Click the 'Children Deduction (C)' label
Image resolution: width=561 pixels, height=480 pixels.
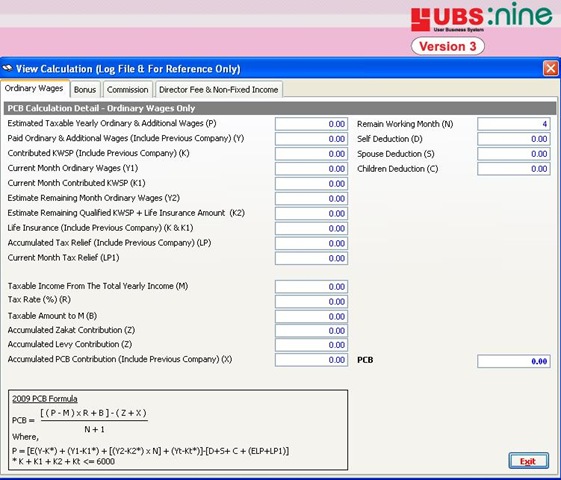tap(397, 169)
